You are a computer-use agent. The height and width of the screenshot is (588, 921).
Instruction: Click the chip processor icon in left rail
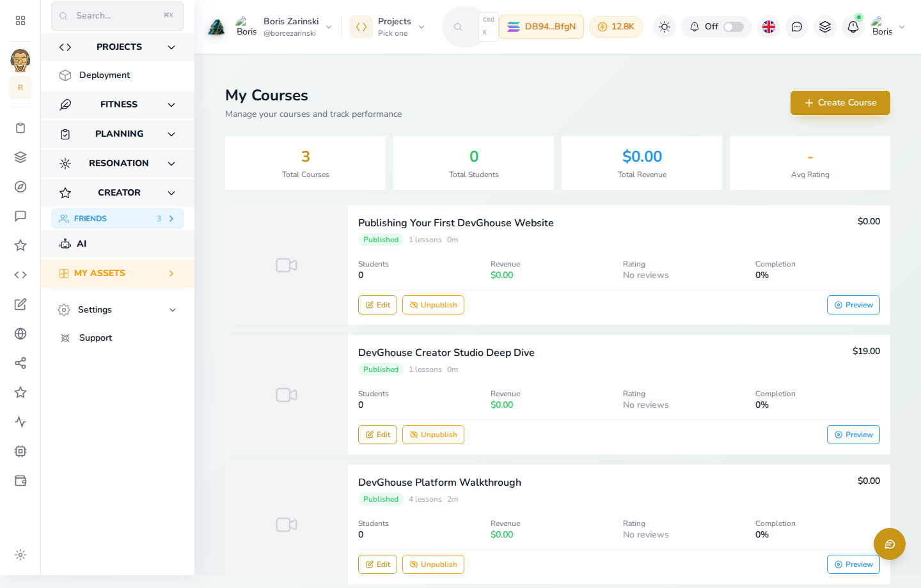click(x=20, y=451)
